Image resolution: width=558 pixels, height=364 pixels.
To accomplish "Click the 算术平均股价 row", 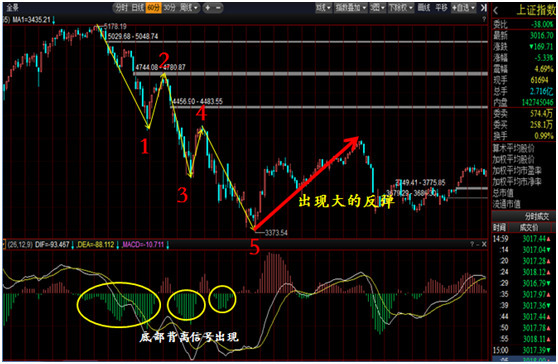I will [x=523, y=148].
